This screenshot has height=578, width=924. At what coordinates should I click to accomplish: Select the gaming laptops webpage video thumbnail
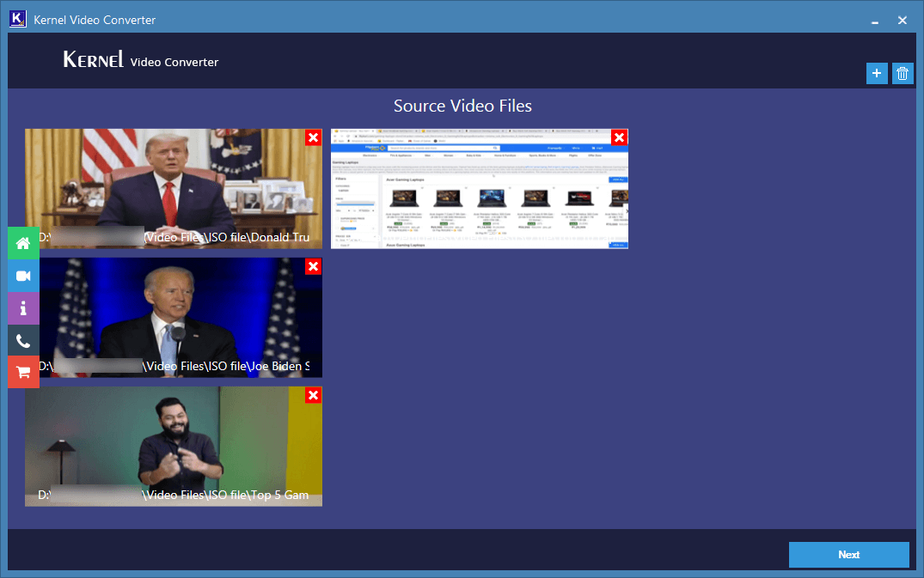click(479, 188)
